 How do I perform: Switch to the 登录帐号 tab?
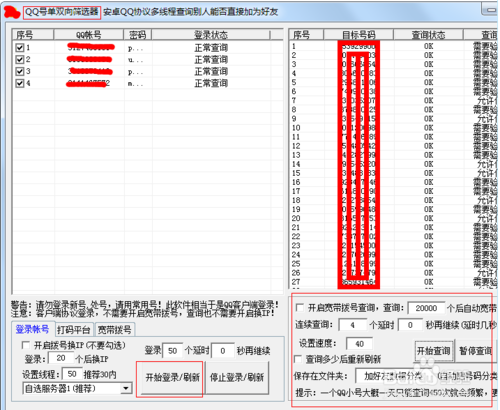tap(32, 330)
